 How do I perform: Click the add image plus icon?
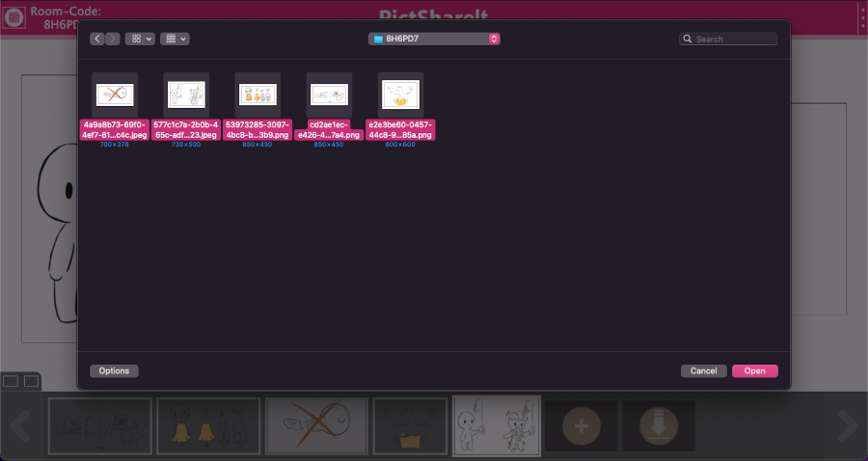click(x=582, y=425)
